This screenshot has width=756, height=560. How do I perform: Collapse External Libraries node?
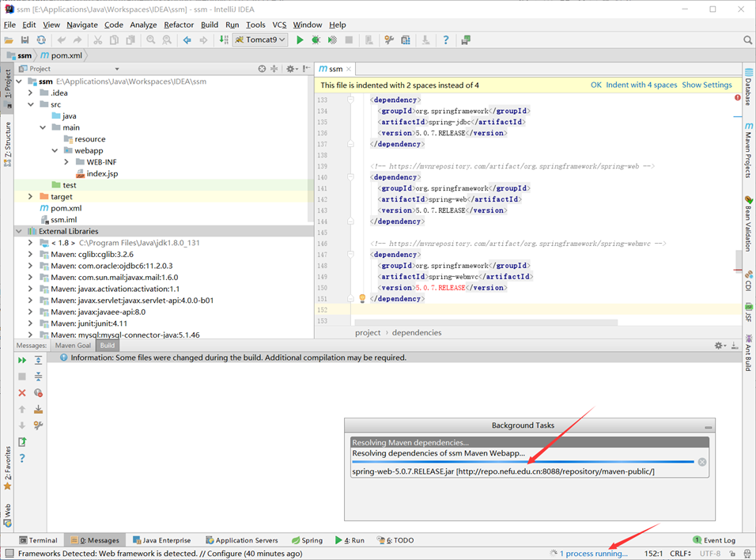pyautogui.click(x=19, y=231)
